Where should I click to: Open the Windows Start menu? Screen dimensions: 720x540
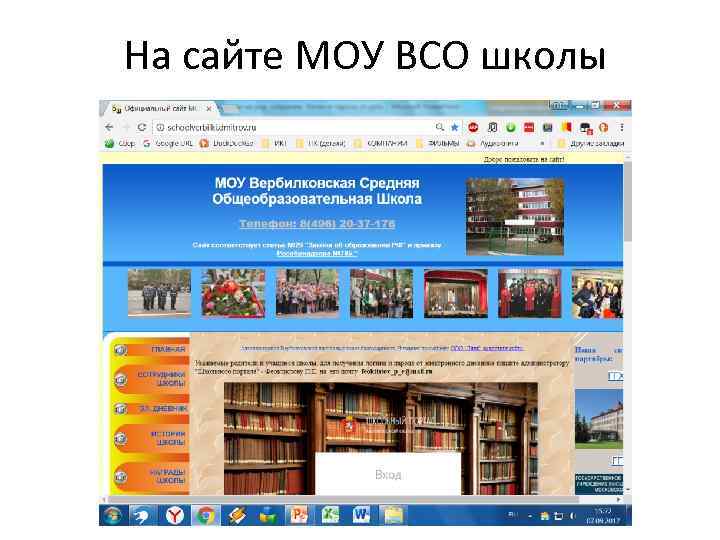point(112,515)
